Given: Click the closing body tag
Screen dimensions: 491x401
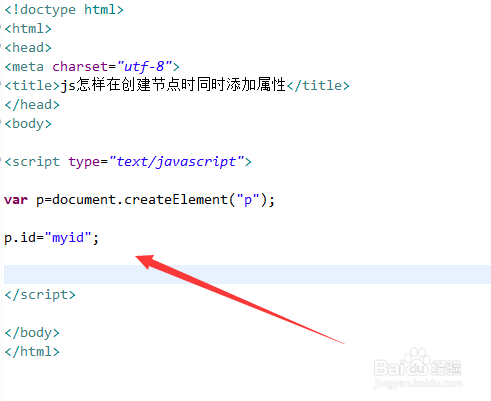Looking at the screenshot, I should click(32, 333).
